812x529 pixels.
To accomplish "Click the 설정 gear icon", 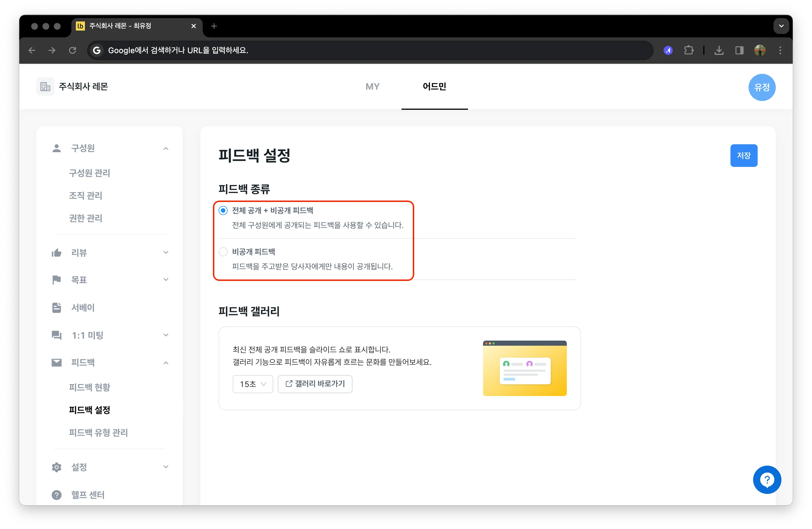I will (57, 467).
